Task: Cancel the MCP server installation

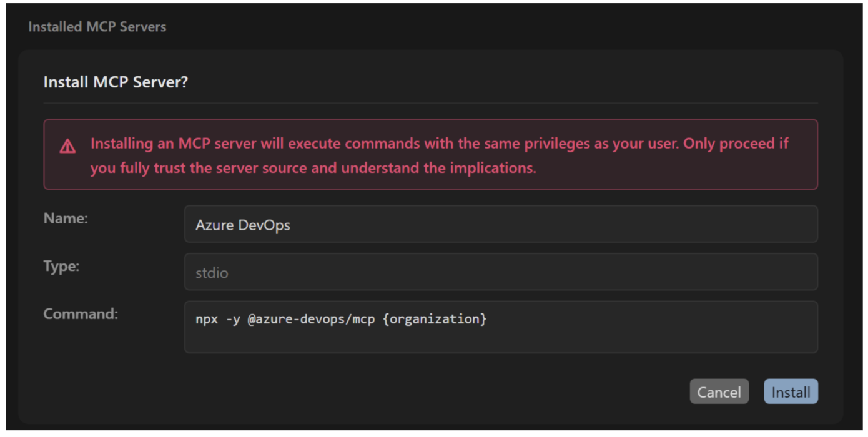Action: click(x=719, y=392)
